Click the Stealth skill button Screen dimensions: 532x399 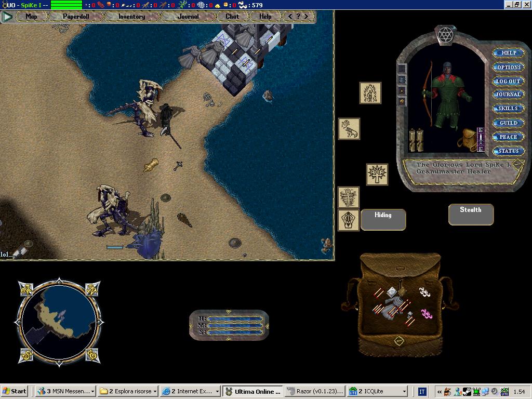(471, 215)
